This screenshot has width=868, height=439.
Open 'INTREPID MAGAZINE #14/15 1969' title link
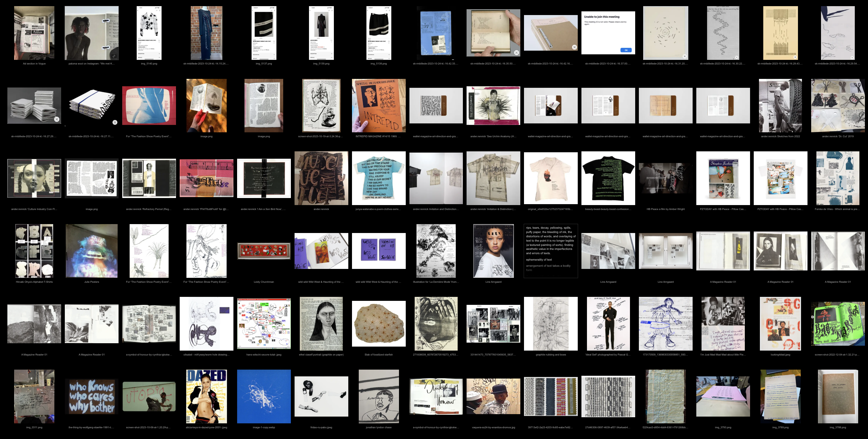tap(378, 136)
